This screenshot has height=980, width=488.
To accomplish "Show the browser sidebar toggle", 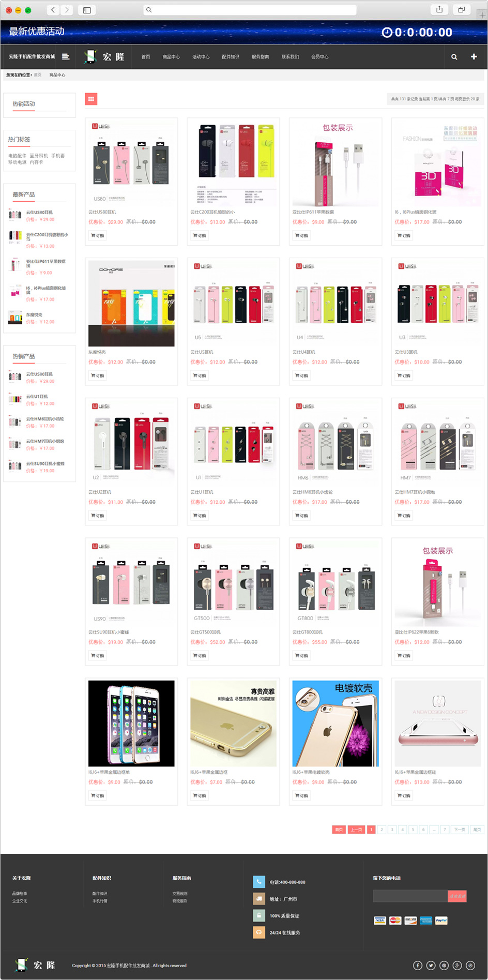I will (87, 10).
